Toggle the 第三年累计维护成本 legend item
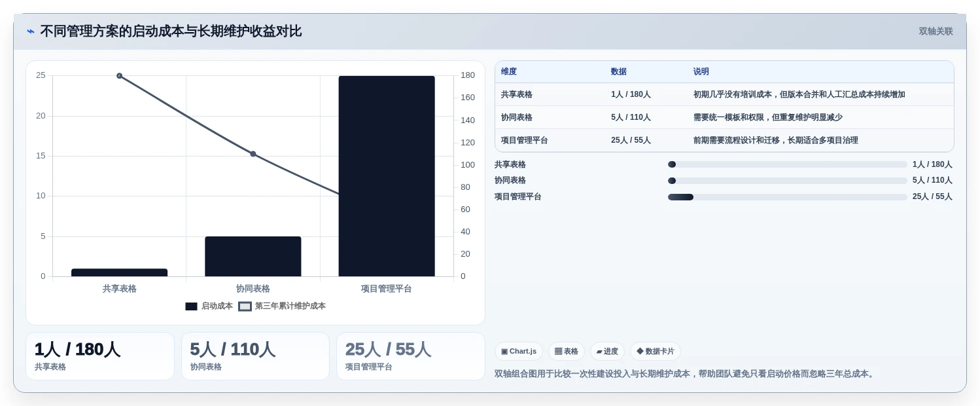The height and width of the screenshot is (406, 980). point(282,306)
